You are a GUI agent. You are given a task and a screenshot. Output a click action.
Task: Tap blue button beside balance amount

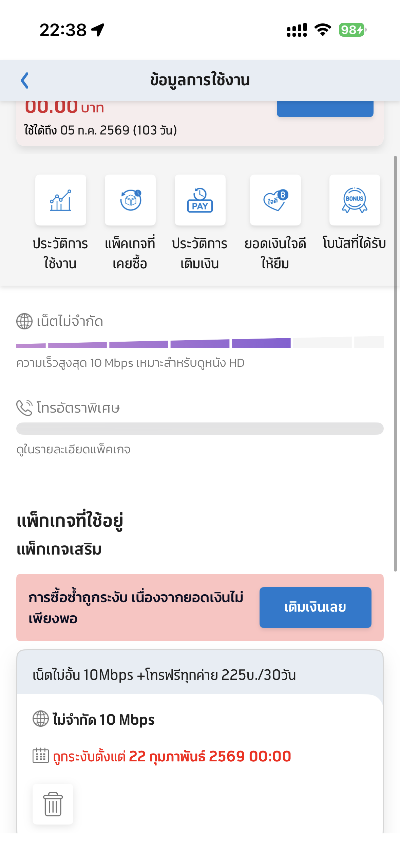[325, 109]
